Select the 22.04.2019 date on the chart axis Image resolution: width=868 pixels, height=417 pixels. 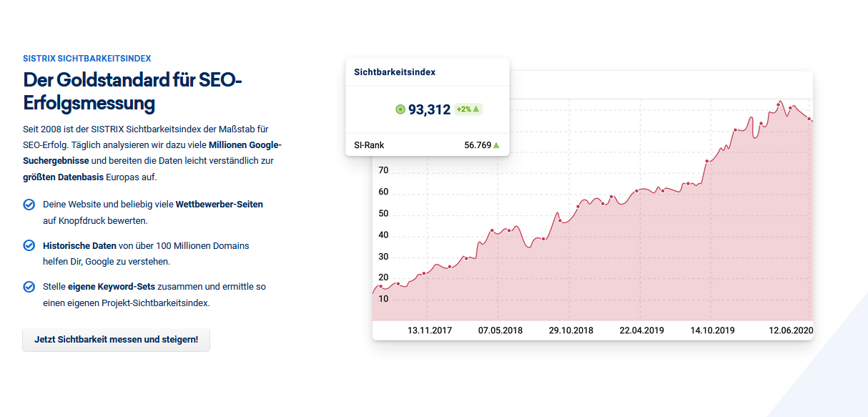tap(642, 330)
